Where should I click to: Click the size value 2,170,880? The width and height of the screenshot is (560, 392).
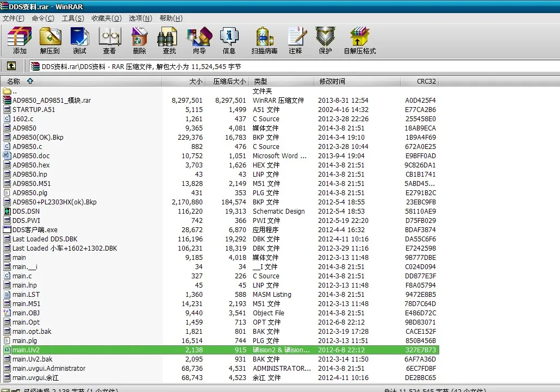pyautogui.click(x=187, y=202)
